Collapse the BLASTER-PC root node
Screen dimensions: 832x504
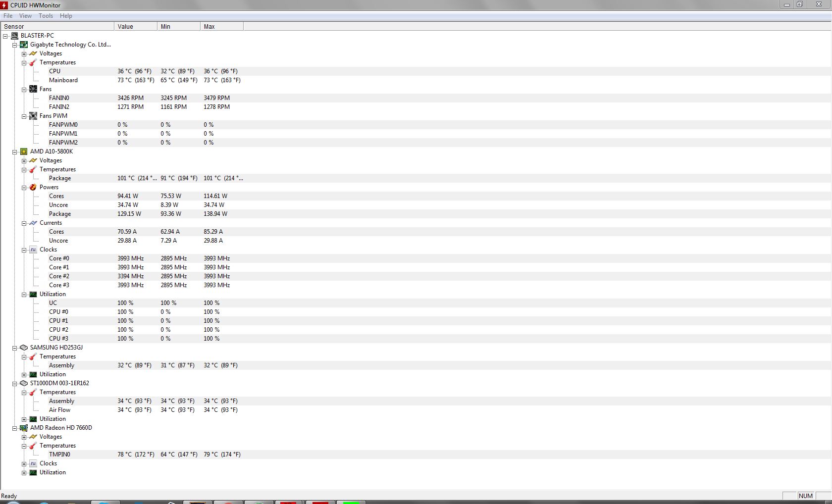tap(5, 36)
